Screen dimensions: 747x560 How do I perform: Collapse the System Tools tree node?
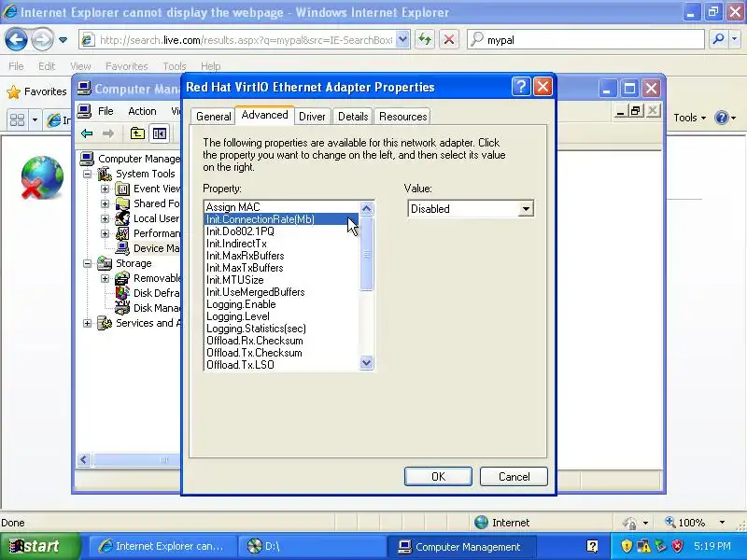(87, 174)
